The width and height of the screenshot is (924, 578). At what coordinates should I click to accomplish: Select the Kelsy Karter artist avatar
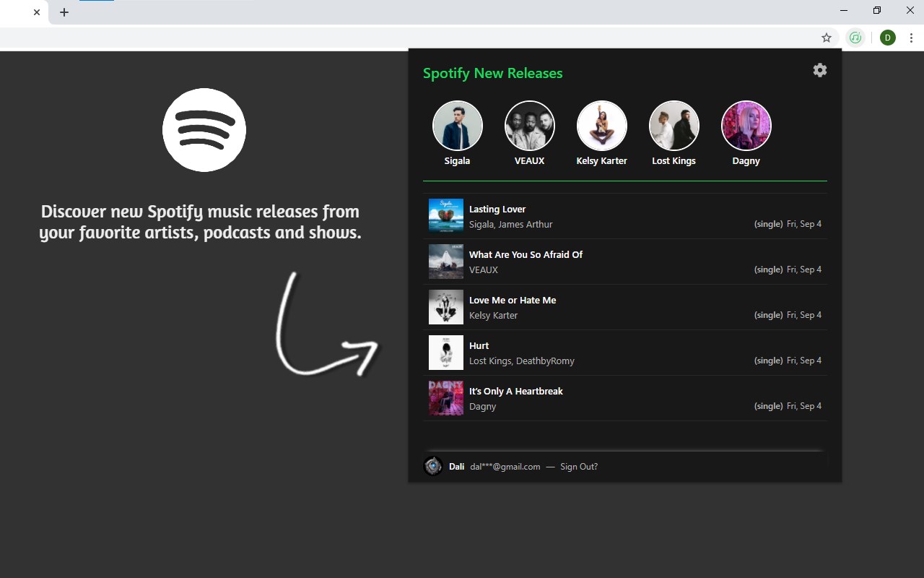coord(601,126)
